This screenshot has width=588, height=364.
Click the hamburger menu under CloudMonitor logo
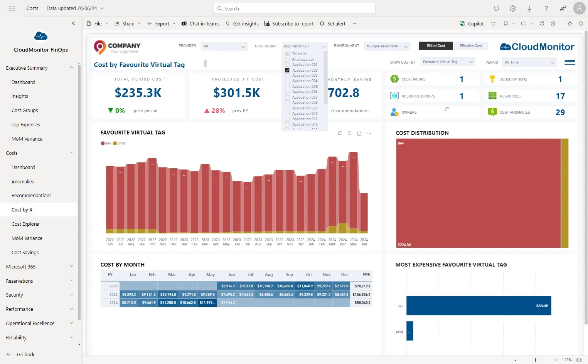click(x=570, y=62)
